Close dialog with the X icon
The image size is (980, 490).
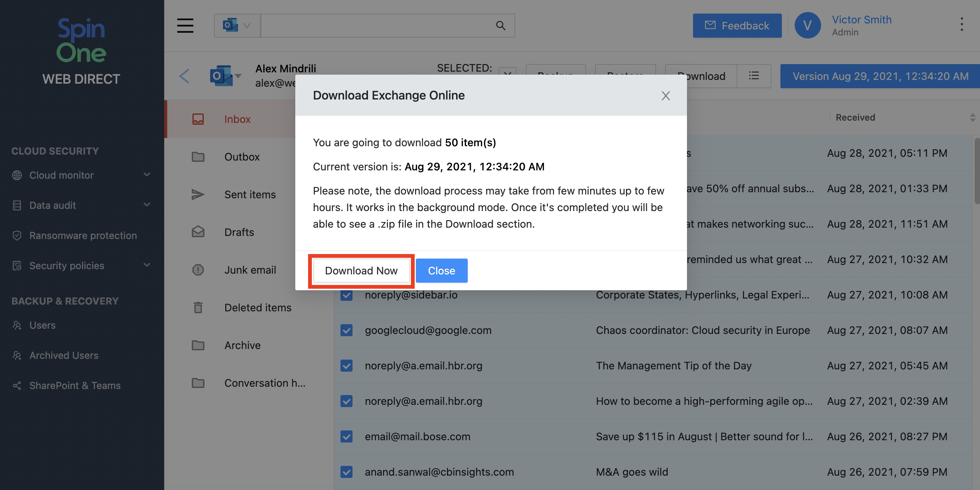point(666,96)
